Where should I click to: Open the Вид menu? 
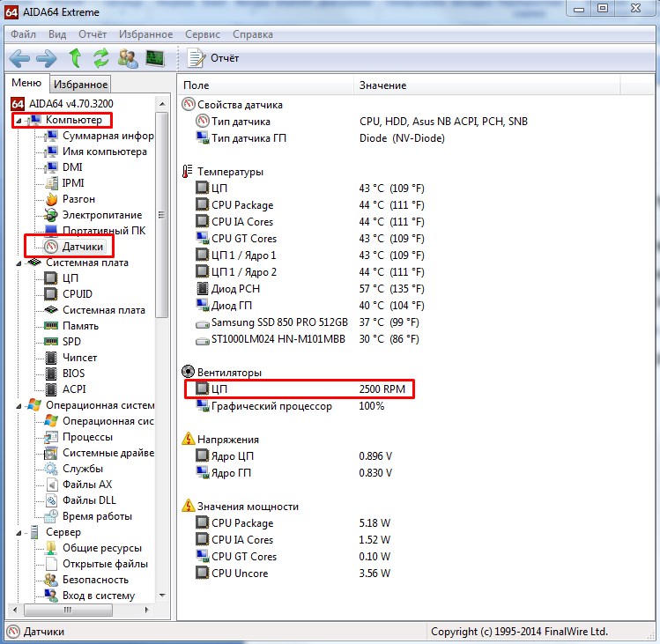(57, 34)
